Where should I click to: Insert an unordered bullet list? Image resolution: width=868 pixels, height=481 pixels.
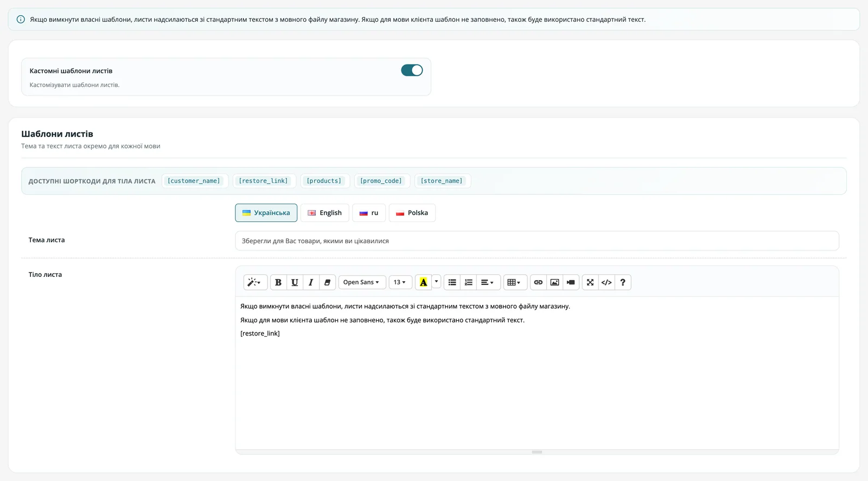tap(452, 282)
